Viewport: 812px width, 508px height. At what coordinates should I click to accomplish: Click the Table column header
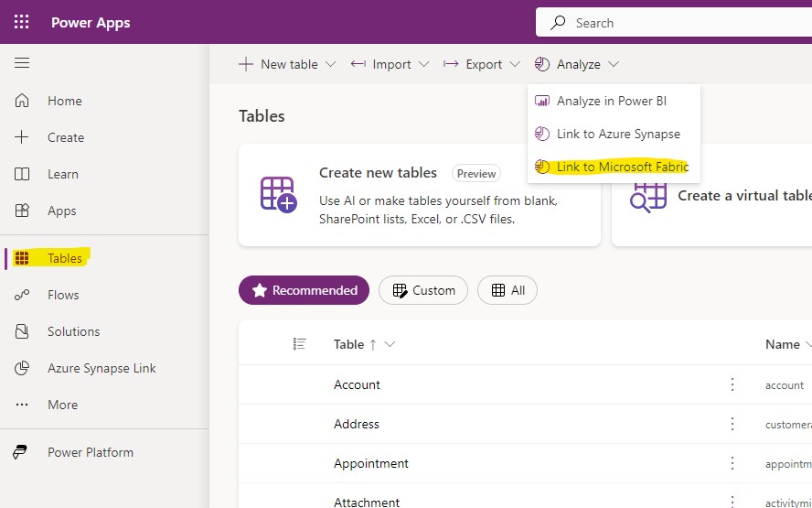pos(348,344)
